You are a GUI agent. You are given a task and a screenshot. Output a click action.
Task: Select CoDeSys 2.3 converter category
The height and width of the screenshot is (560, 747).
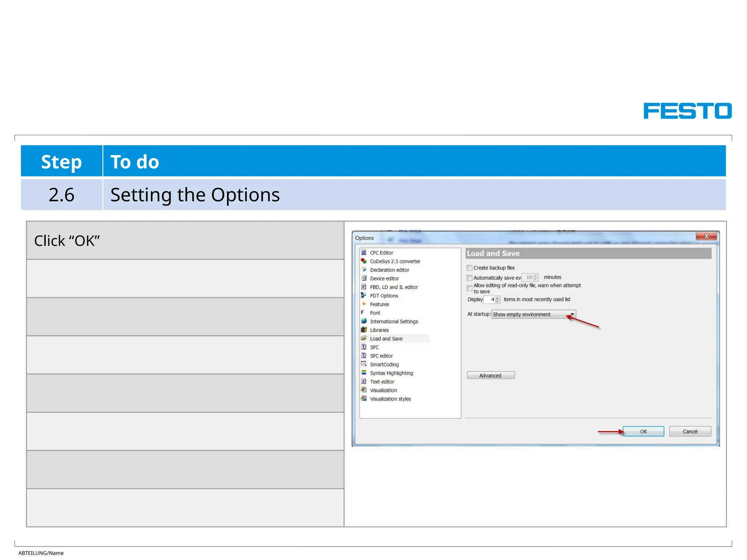pyautogui.click(x=395, y=261)
